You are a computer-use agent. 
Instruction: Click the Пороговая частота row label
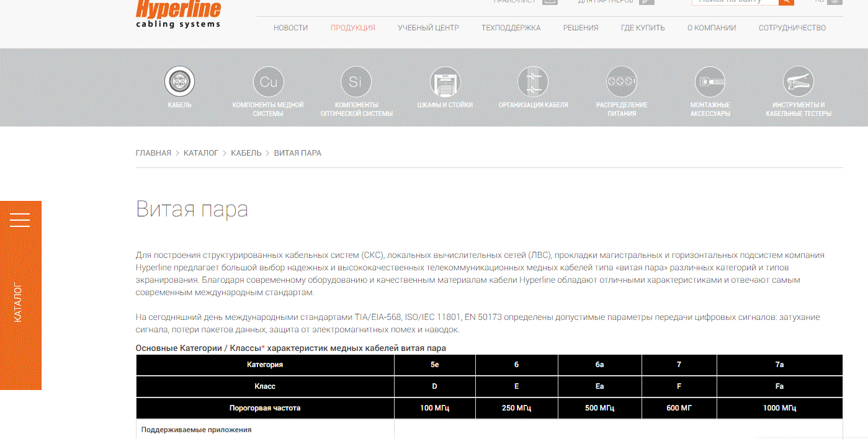point(265,408)
